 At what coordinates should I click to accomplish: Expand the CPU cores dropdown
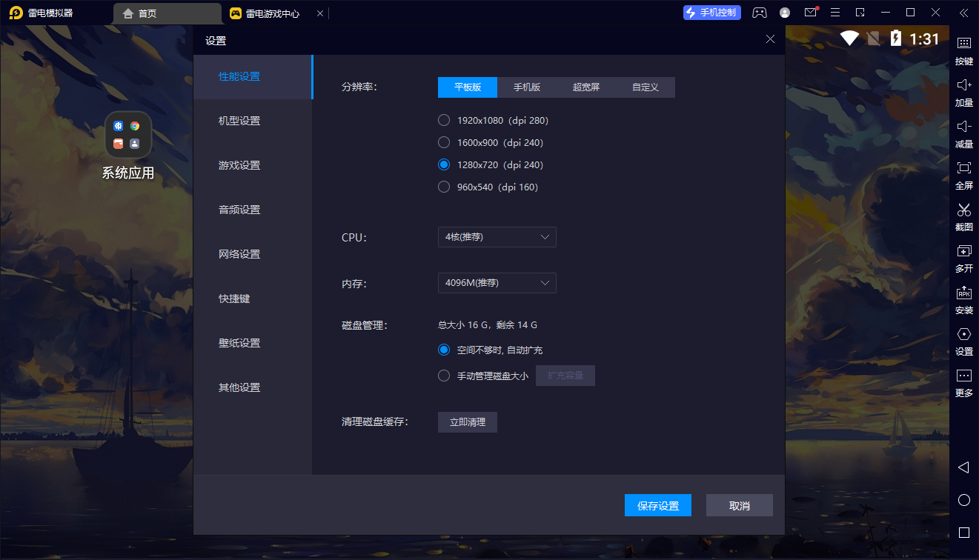[497, 237]
